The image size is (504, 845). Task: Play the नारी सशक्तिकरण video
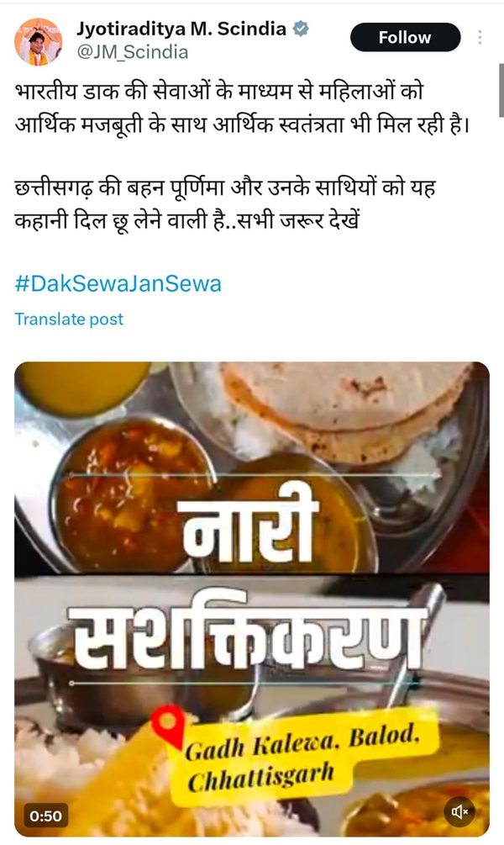tap(251, 598)
